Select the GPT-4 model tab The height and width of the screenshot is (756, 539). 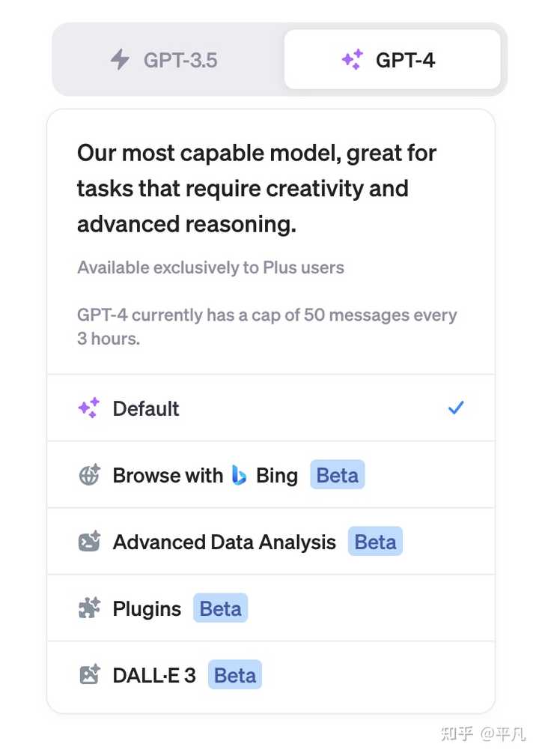(x=392, y=59)
